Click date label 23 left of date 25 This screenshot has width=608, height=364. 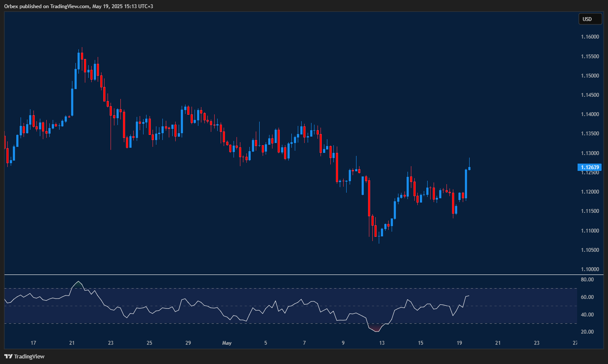tap(111, 343)
